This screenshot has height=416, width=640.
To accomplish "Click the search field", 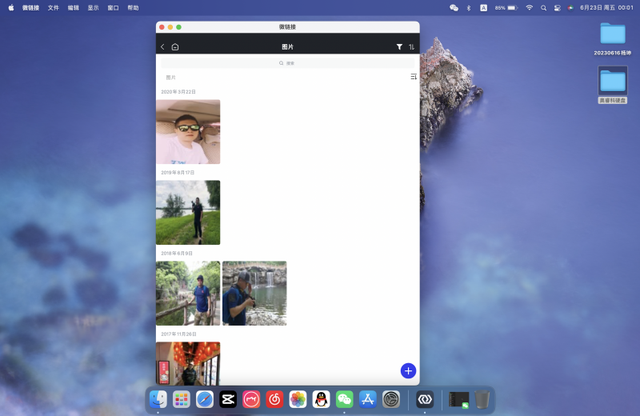I will tap(288, 63).
